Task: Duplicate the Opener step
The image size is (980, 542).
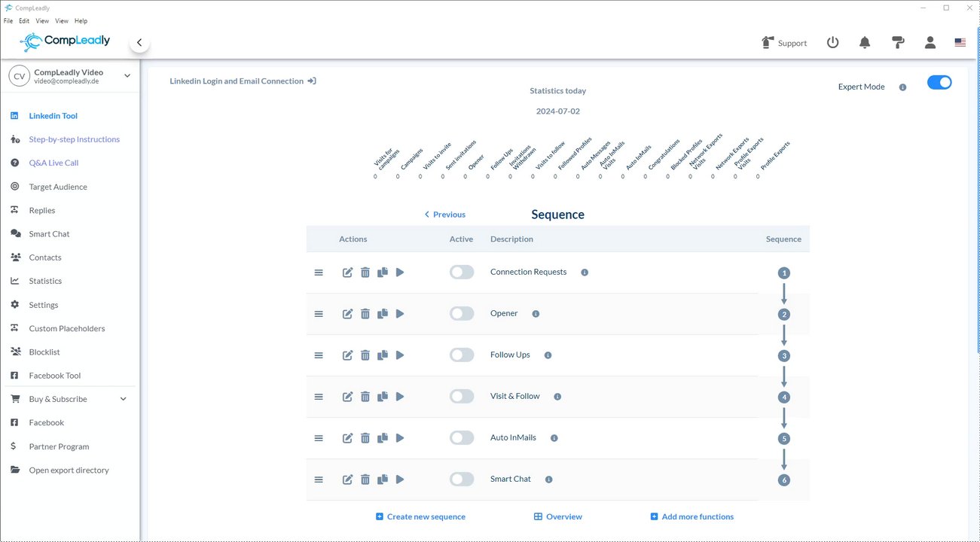Action: pyautogui.click(x=383, y=314)
